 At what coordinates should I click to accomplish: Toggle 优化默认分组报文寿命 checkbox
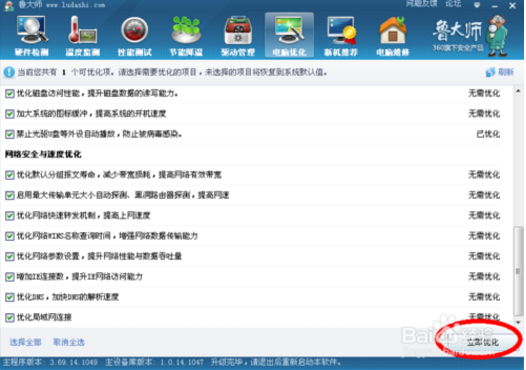[10, 175]
